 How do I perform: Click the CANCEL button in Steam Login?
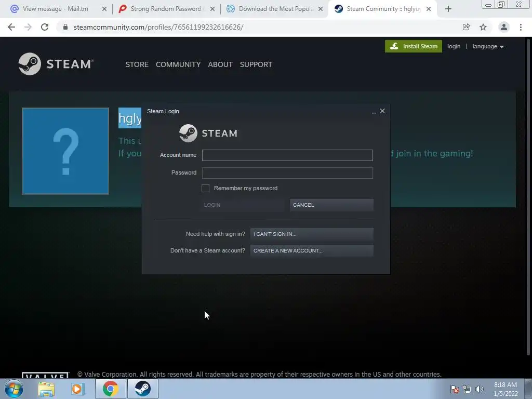click(331, 205)
